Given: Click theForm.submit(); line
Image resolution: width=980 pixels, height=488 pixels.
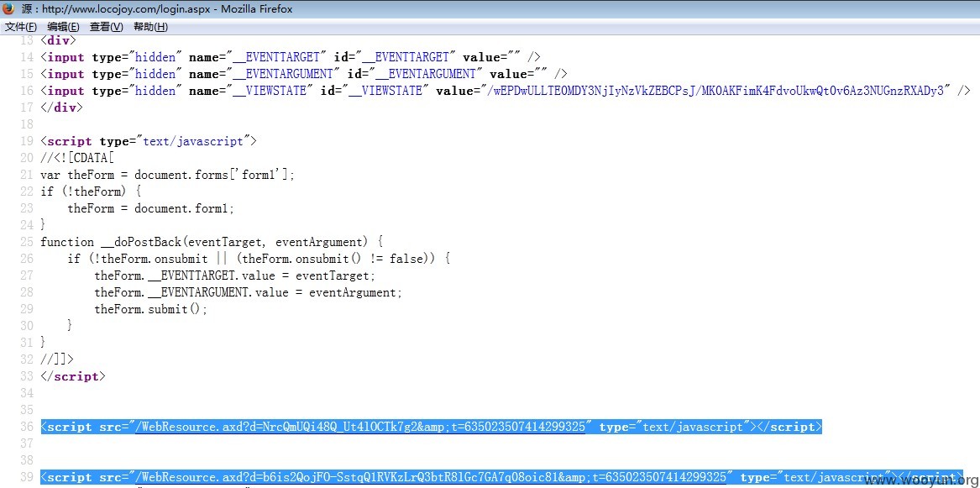Looking at the screenshot, I should pos(150,310).
